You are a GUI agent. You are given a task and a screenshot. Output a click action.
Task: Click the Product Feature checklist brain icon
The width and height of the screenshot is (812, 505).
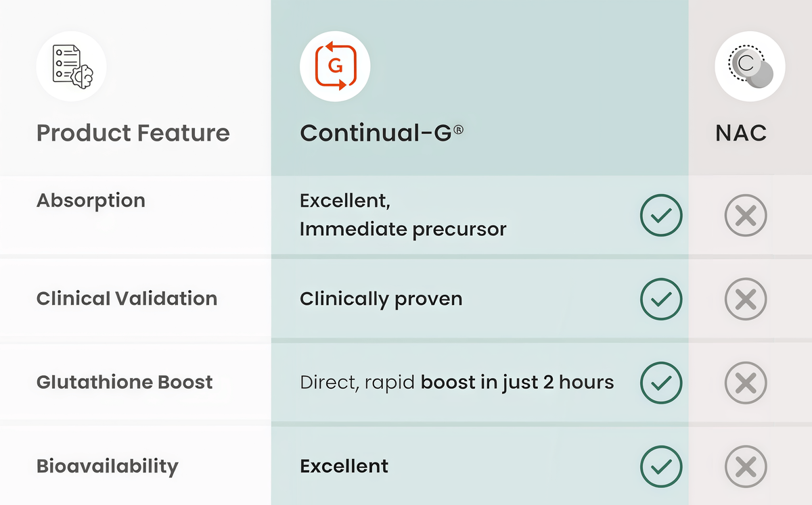(x=72, y=66)
